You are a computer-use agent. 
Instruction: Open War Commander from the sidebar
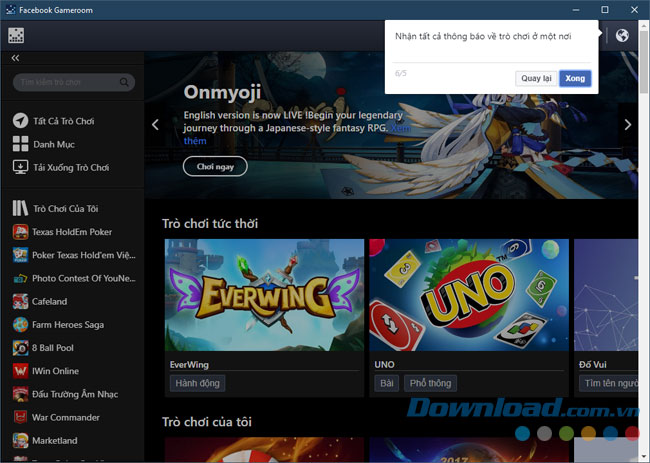click(66, 417)
